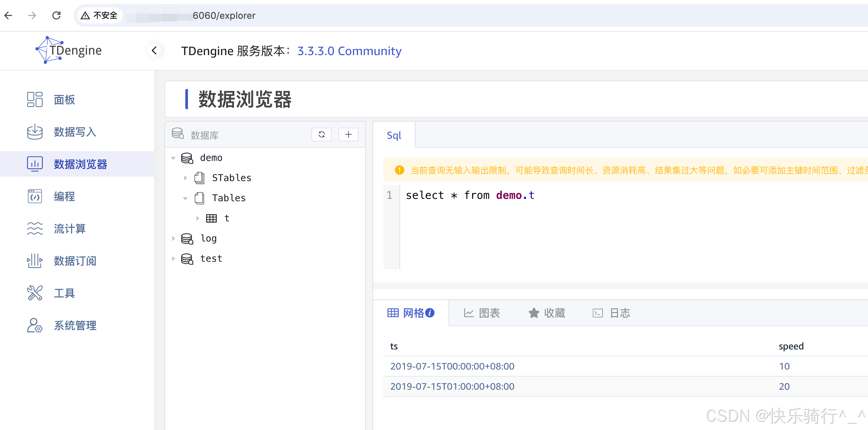Screen dimensions: 868x430
Task: Click the 2019-07-15T00:00:00+08:00 cell
Action: pyautogui.click(x=452, y=366)
